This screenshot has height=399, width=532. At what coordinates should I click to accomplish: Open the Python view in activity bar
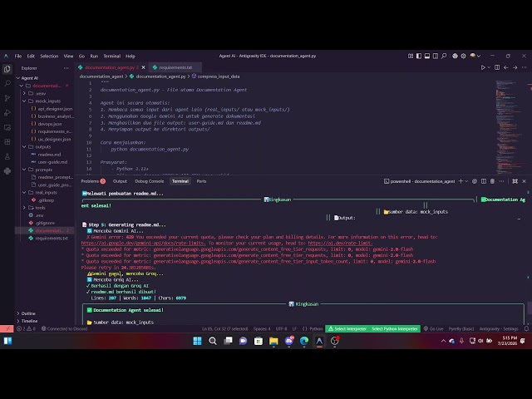[x=7, y=171]
